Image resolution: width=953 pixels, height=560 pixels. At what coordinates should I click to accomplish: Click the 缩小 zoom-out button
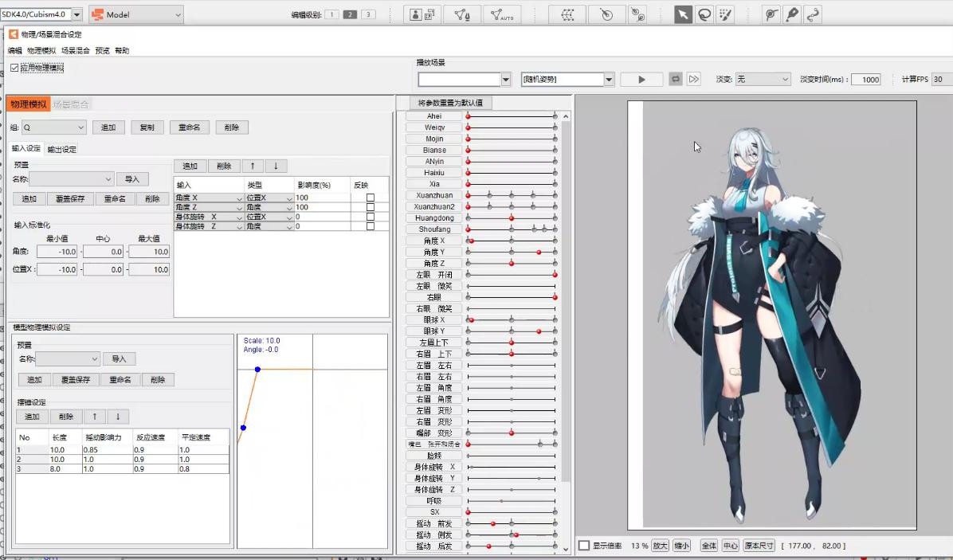(682, 546)
